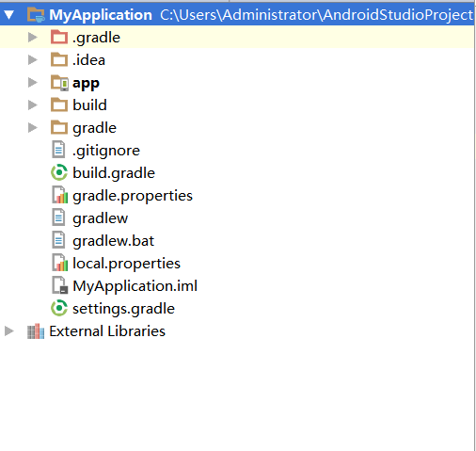Image resolution: width=476 pixels, height=451 pixels.
Task: Click the build folder icon
Action: click(59, 105)
